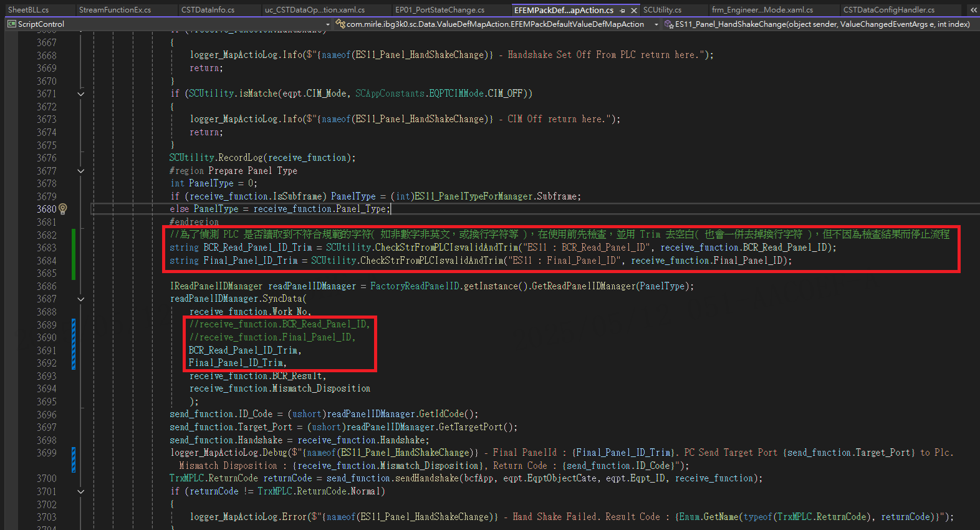Switch to the SCUtility.cs tab
Image resolution: width=980 pixels, height=530 pixels.
click(662, 10)
